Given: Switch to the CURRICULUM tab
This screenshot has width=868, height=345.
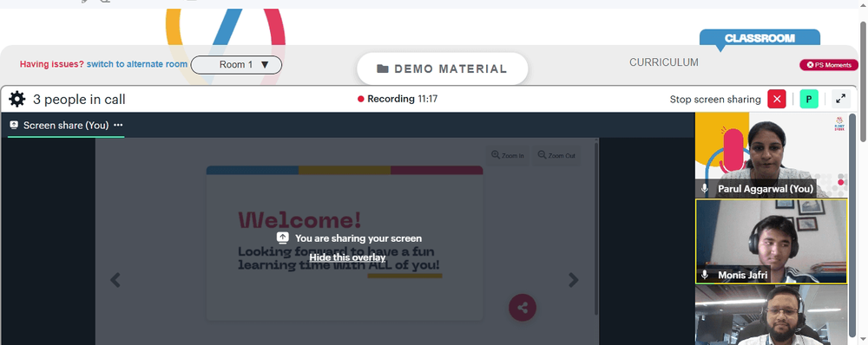Looking at the screenshot, I should pos(664,62).
